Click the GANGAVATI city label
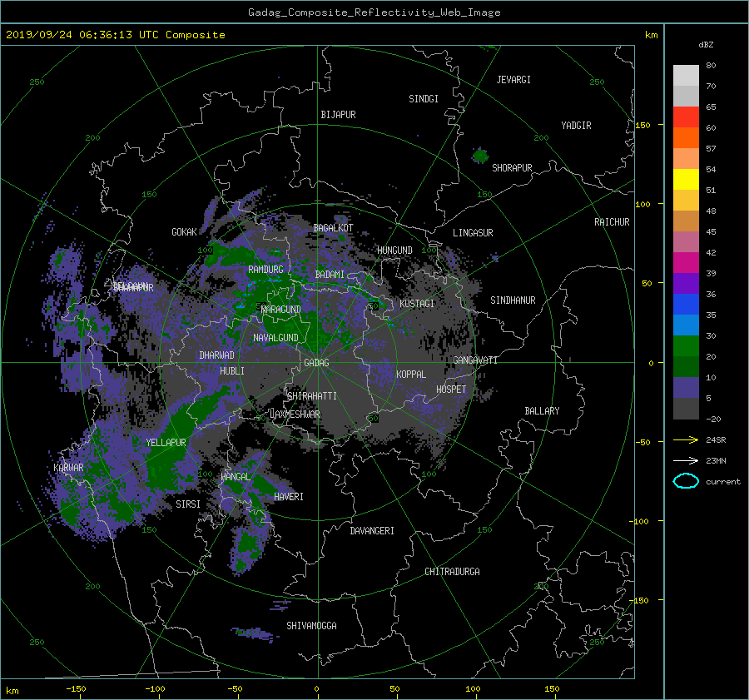Viewport: 749px width, 700px height. click(475, 360)
